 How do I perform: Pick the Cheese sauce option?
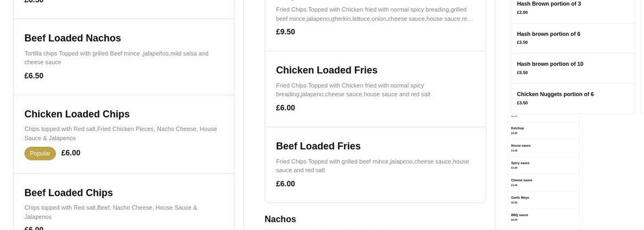pos(522,180)
